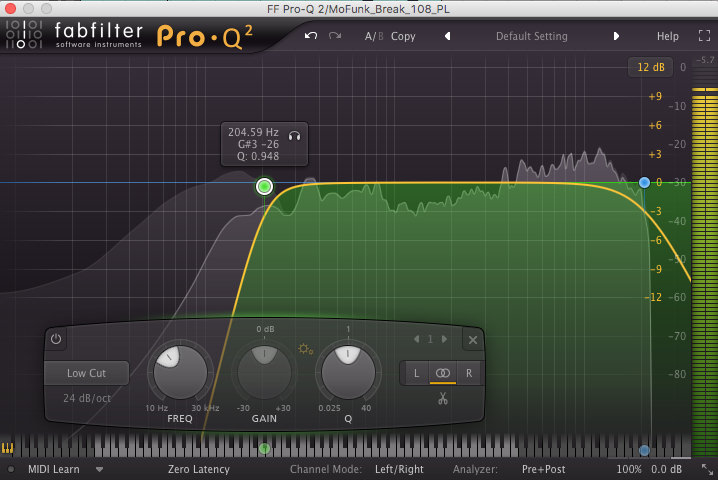718x480 pixels.
Task: Bypass the band with power button
Action: coord(56,339)
